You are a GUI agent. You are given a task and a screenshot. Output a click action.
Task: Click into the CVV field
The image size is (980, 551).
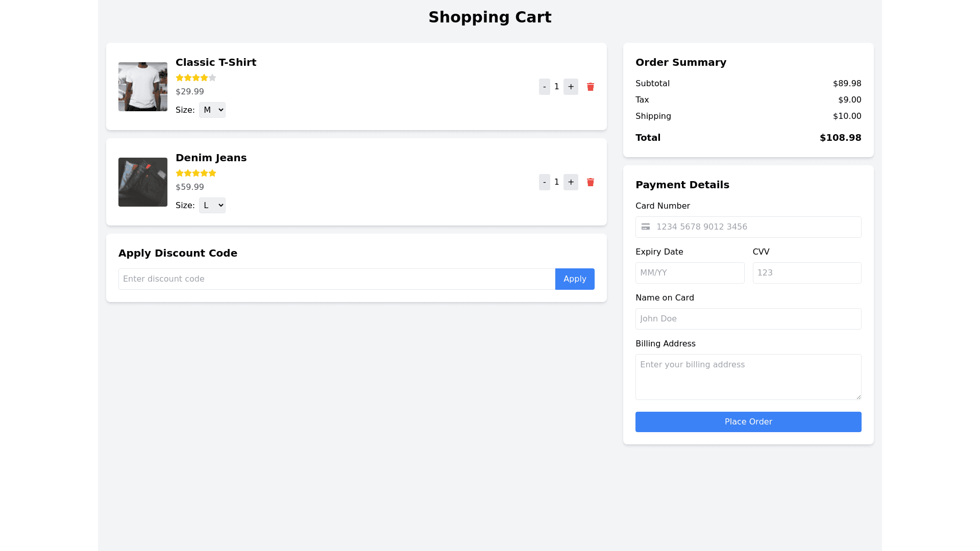pos(806,273)
